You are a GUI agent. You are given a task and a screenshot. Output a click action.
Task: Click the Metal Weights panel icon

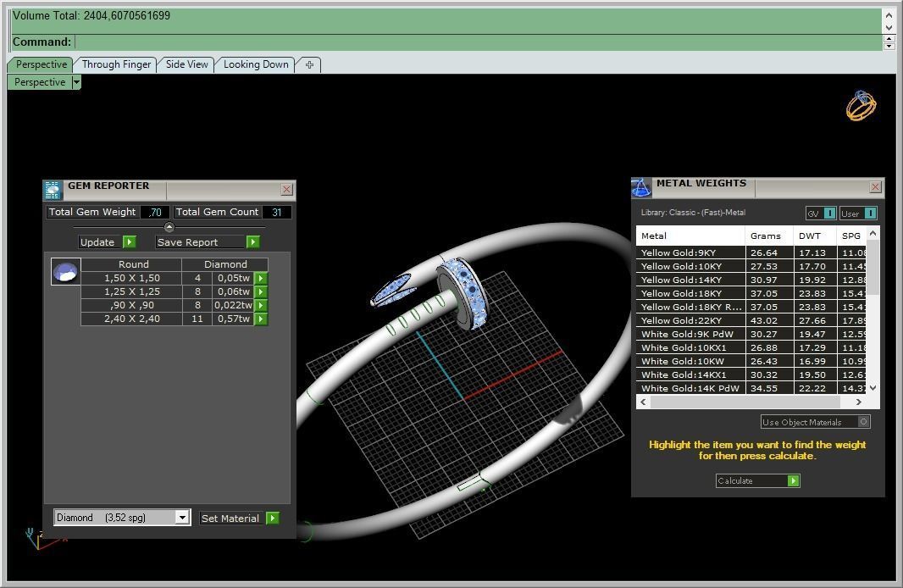click(x=641, y=187)
